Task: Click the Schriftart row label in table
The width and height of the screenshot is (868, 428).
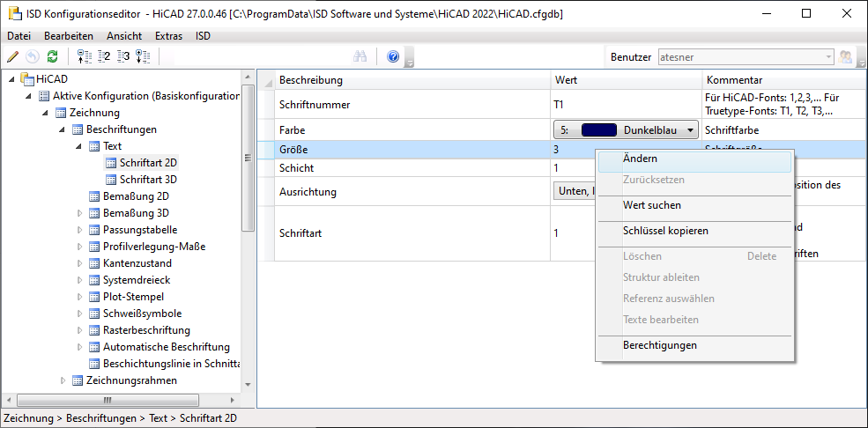Action: coord(300,233)
